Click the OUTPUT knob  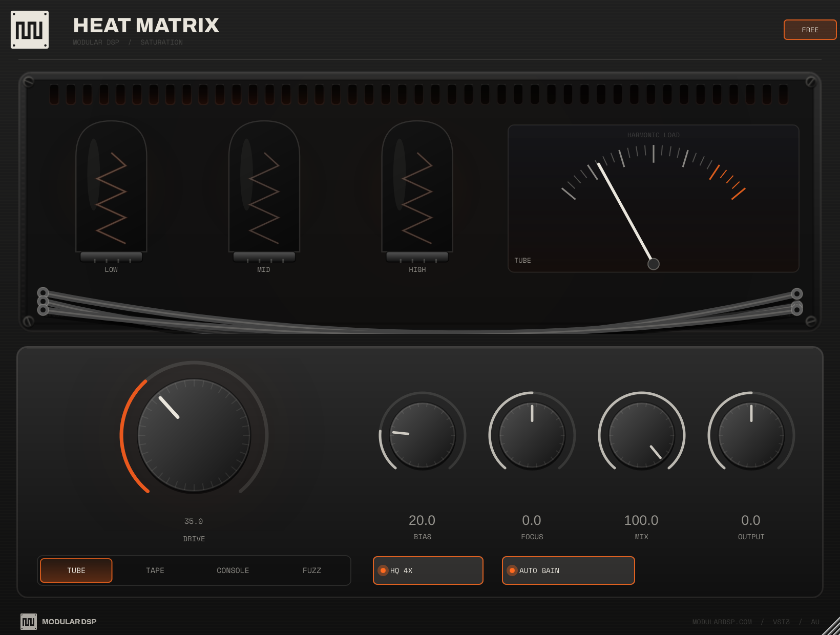(x=751, y=435)
